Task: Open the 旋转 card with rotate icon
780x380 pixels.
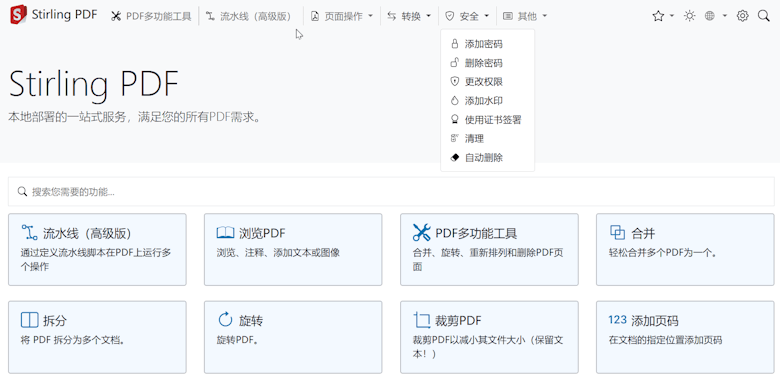Action: tap(293, 337)
